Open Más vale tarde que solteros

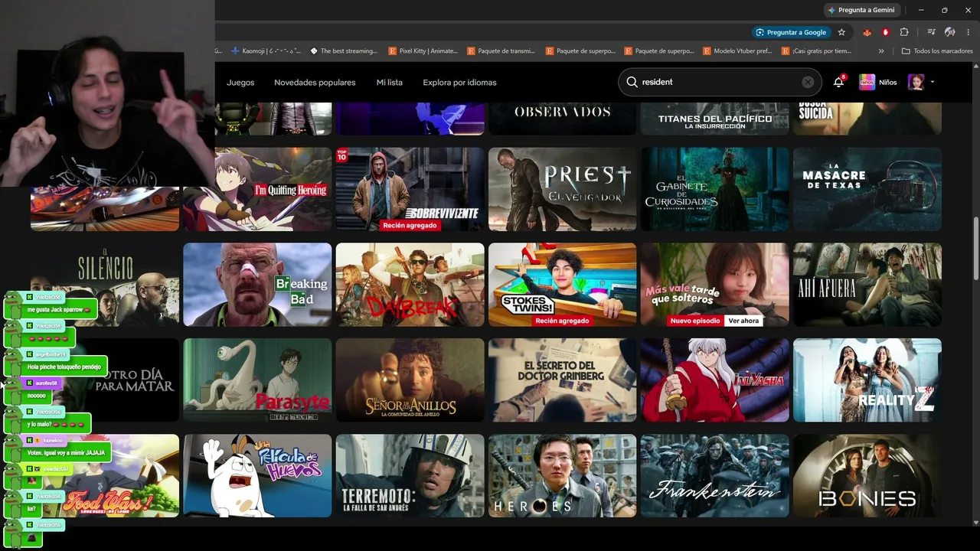(714, 285)
